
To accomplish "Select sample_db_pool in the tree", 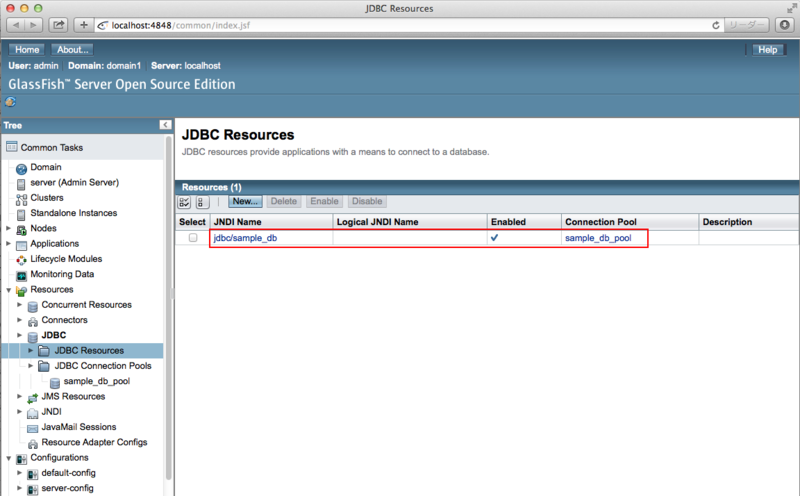I will [x=96, y=381].
